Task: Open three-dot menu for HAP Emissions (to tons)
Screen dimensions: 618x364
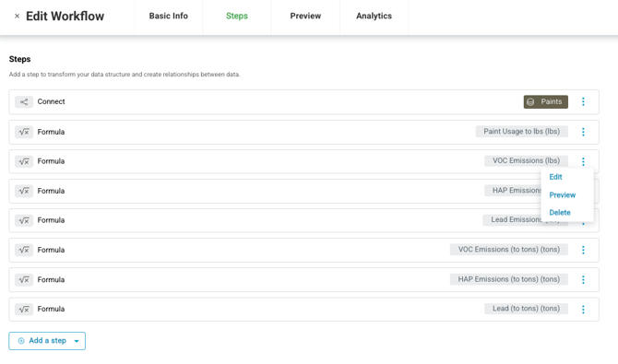Action: [583, 280]
